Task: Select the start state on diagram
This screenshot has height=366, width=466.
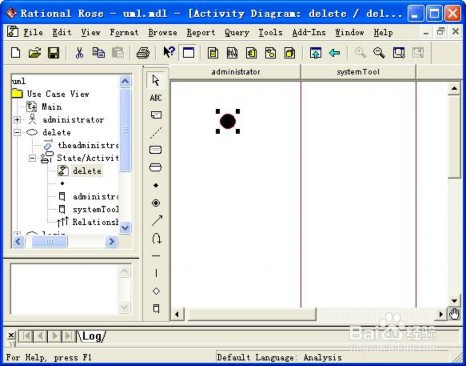Action: pos(228,121)
